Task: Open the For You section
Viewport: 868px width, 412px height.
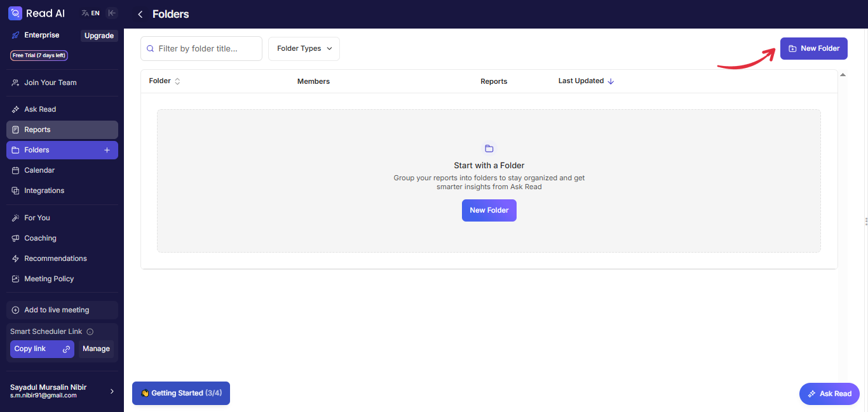Action: click(62, 218)
